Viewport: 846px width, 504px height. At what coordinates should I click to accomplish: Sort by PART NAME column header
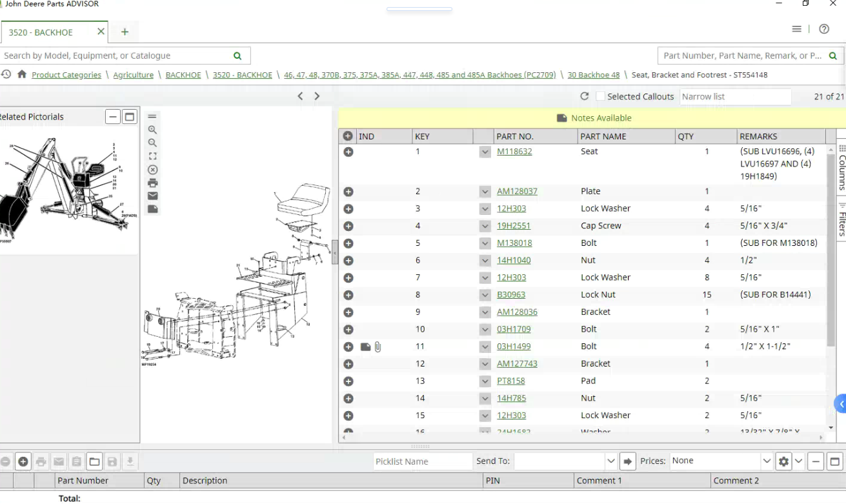click(625, 136)
